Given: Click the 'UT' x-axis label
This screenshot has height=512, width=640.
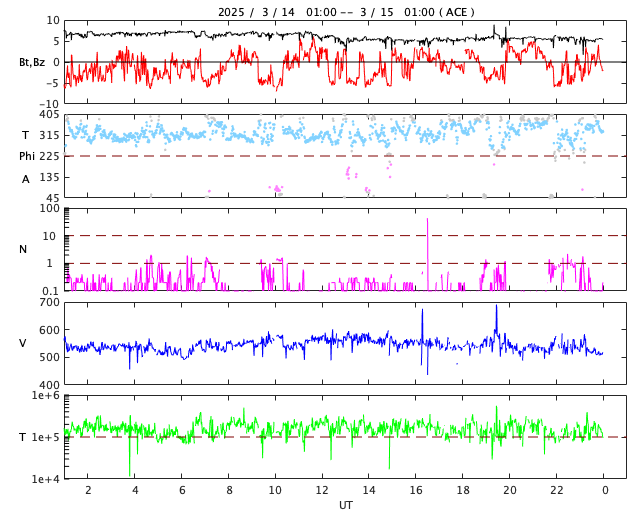Looking at the screenshot, I should click(x=346, y=505).
